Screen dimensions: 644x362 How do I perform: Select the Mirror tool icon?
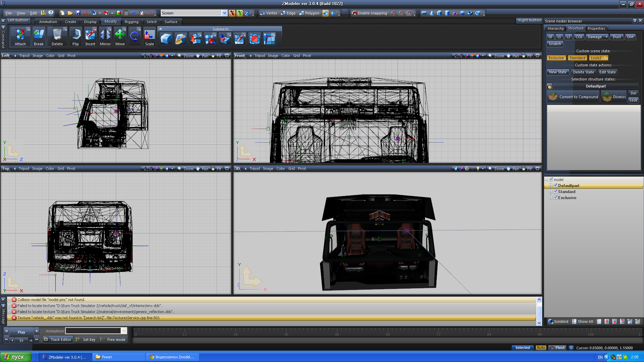[x=105, y=35]
